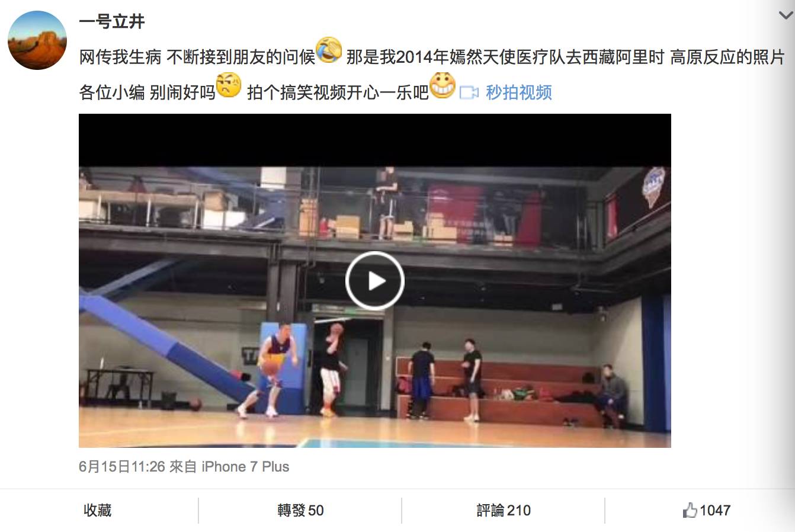Open the post timestamp 6月15日11:26

coord(122,467)
